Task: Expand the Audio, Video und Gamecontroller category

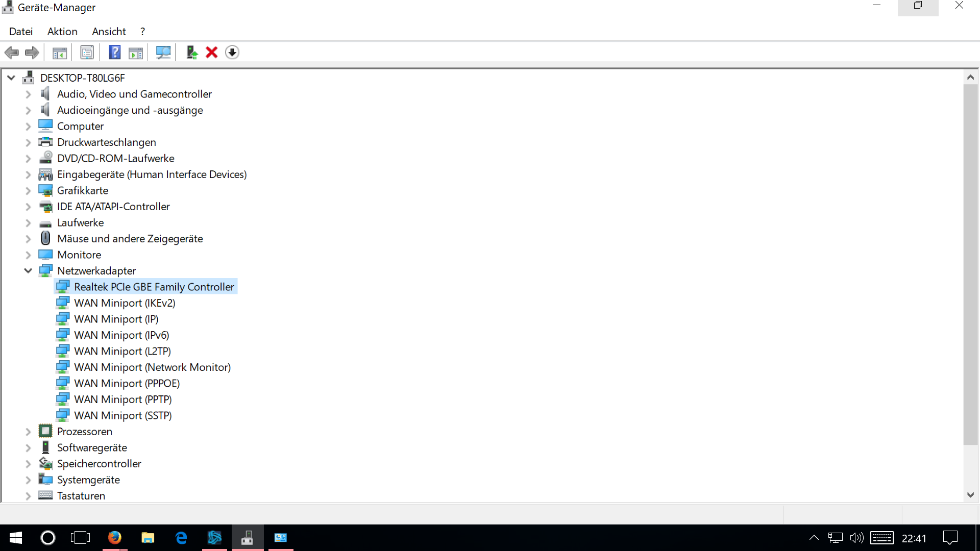Action: pyautogui.click(x=28, y=94)
